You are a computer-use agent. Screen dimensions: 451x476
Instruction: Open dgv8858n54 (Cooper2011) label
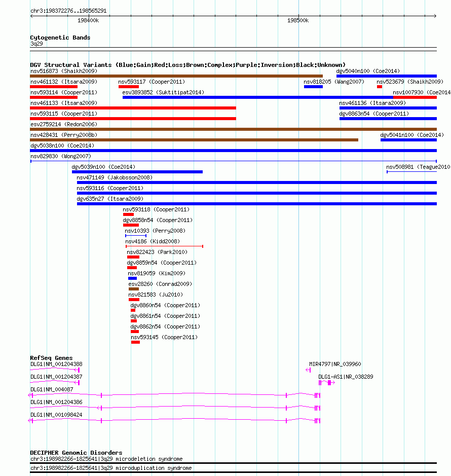(158, 220)
